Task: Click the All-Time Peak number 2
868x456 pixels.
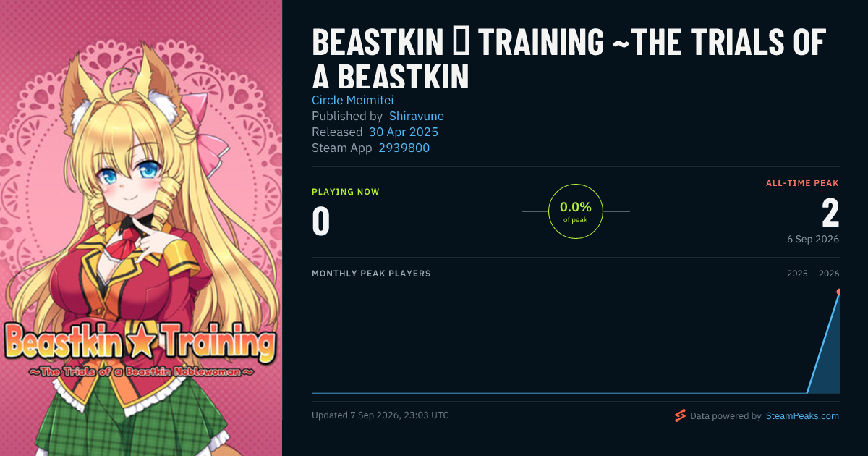Action: [830, 214]
